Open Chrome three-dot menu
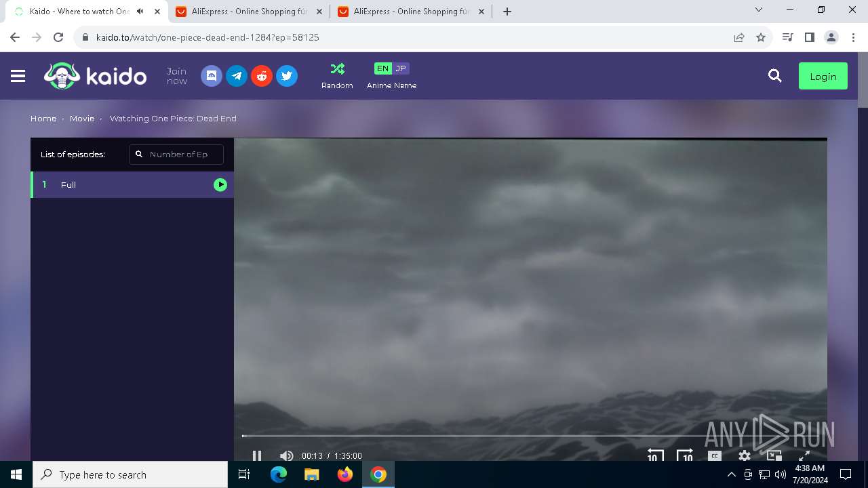 coord(852,37)
